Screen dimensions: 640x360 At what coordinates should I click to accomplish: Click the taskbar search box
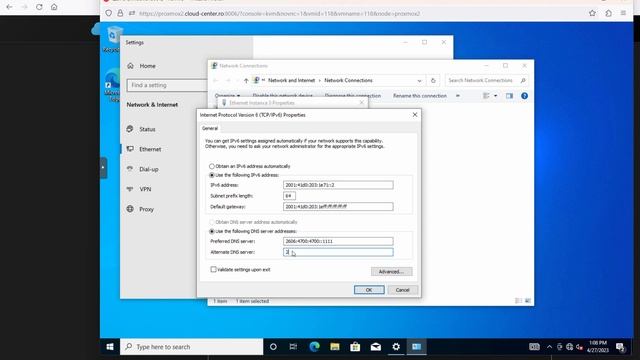coord(192,347)
